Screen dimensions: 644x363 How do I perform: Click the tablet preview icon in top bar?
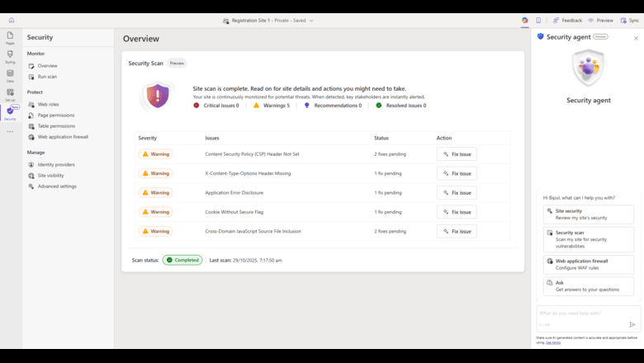pyautogui.click(x=538, y=20)
